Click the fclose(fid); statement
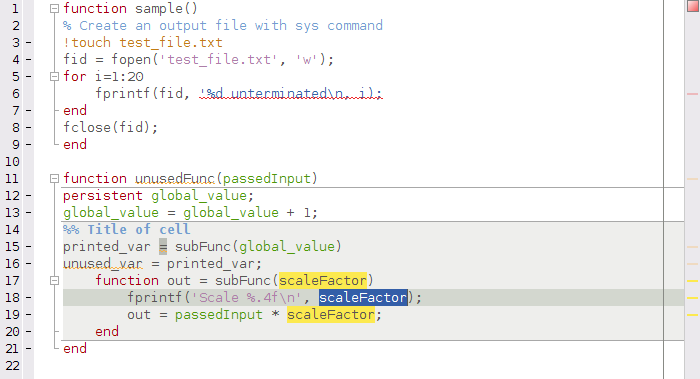The image size is (700, 379). coord(111,128)
